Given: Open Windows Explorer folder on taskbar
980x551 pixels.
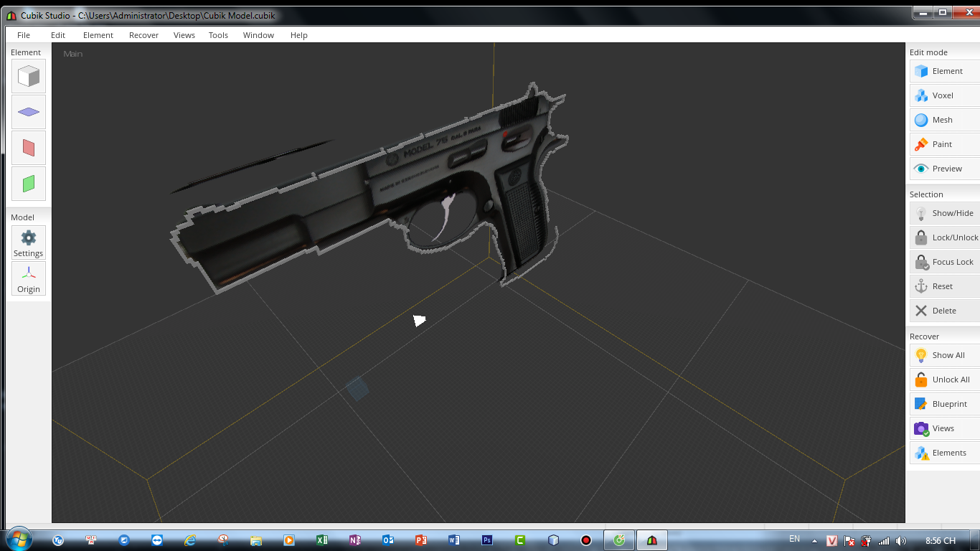Looking at the screenshot, I should [x=256, y=540].
